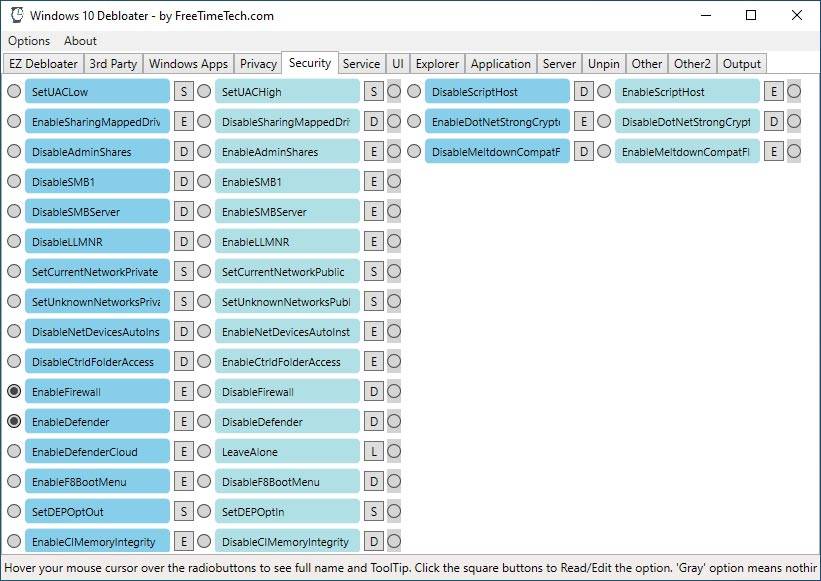Open the Explorer tab
Viewport: 821px width, 581px height.
pyautogui.click(x=437, y=64)
